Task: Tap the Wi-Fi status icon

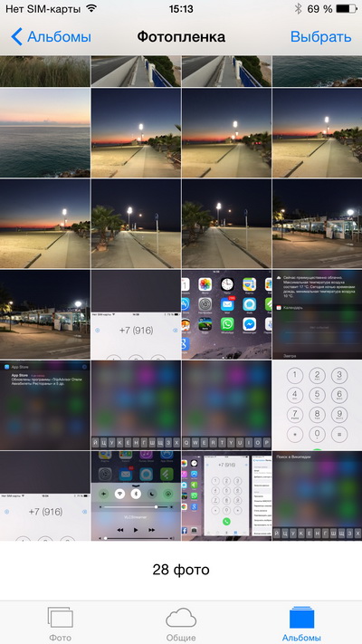Action: tap(91, 8)
